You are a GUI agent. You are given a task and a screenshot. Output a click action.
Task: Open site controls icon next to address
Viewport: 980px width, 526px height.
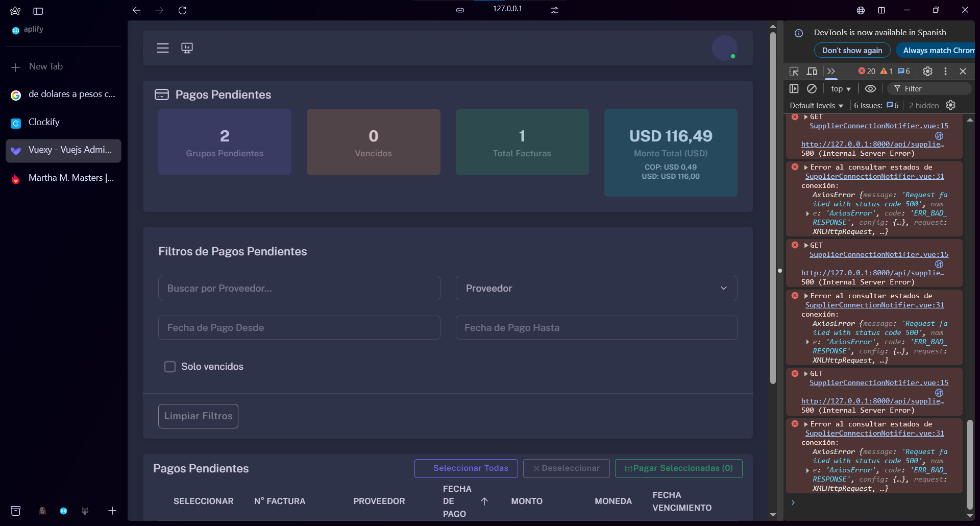tap(555, 10)
